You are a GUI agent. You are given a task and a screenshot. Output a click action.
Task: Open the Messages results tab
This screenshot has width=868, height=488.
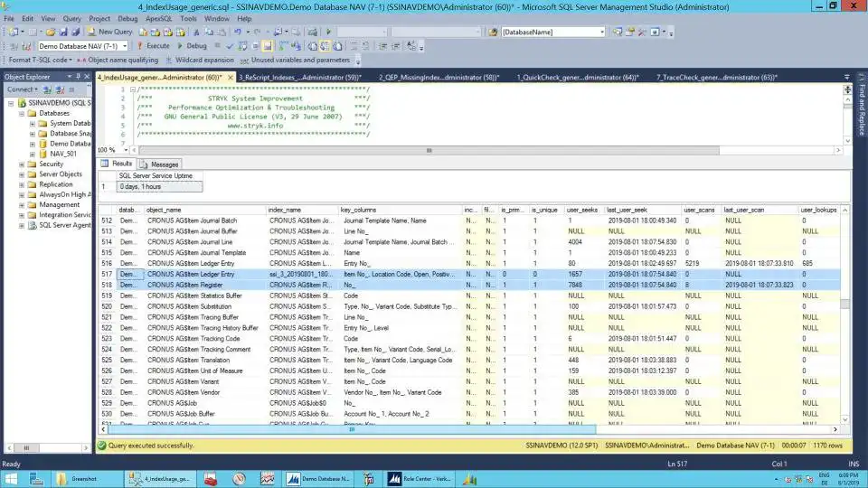[159, 164]
